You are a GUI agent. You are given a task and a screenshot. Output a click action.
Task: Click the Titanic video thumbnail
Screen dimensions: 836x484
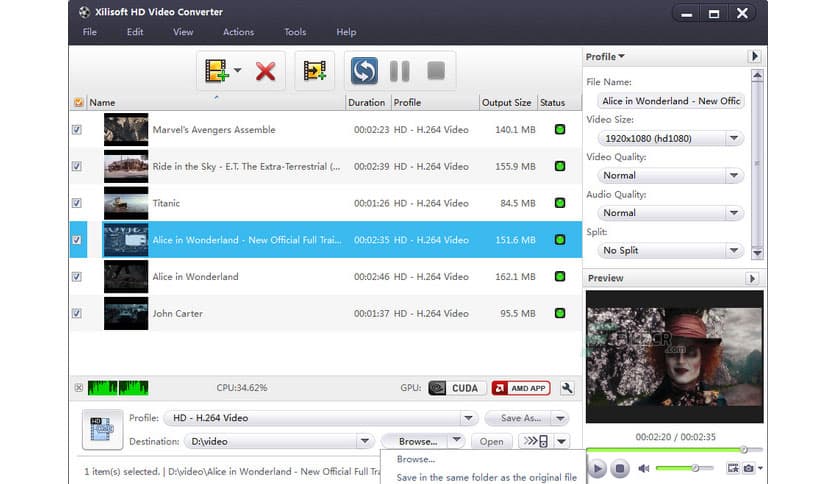point(126,203)
